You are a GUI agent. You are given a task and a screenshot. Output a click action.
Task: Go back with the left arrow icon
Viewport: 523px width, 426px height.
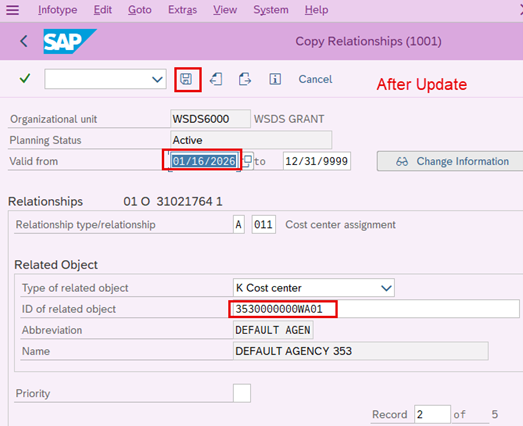(x=24, y=41)
